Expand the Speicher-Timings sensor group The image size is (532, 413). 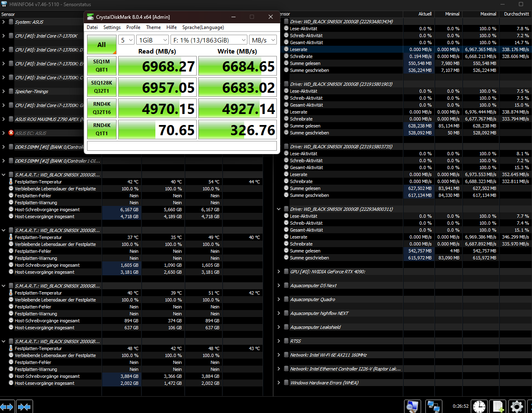coord(4,92)
